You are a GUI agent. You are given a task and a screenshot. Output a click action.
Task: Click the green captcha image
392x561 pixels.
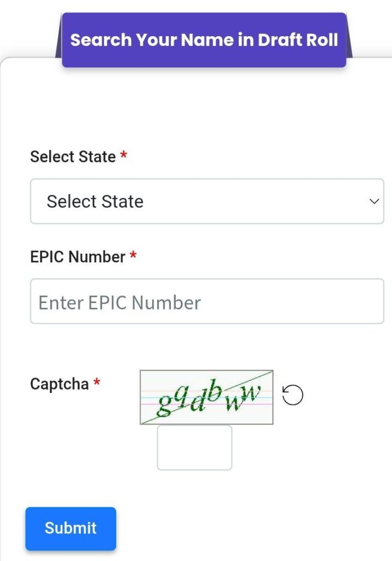(x=206, y=397)
